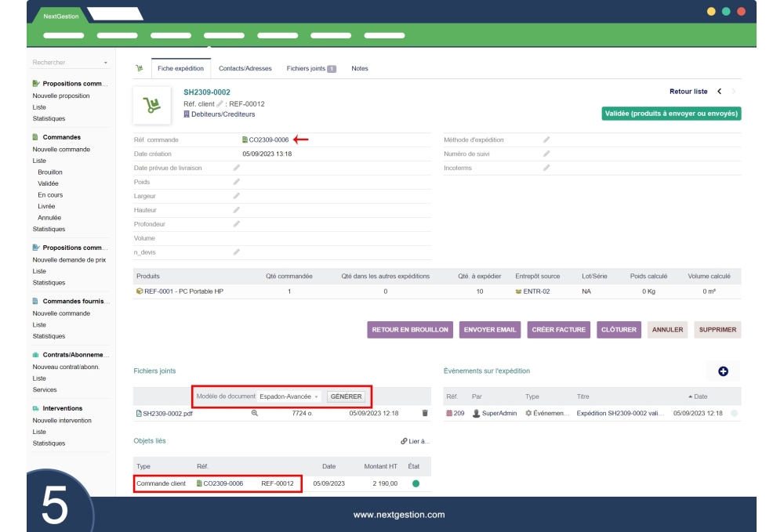Expand the Rechercher search dropdown arrow
Viewport: 784px width, 532px height.
(x=106, y=63)
